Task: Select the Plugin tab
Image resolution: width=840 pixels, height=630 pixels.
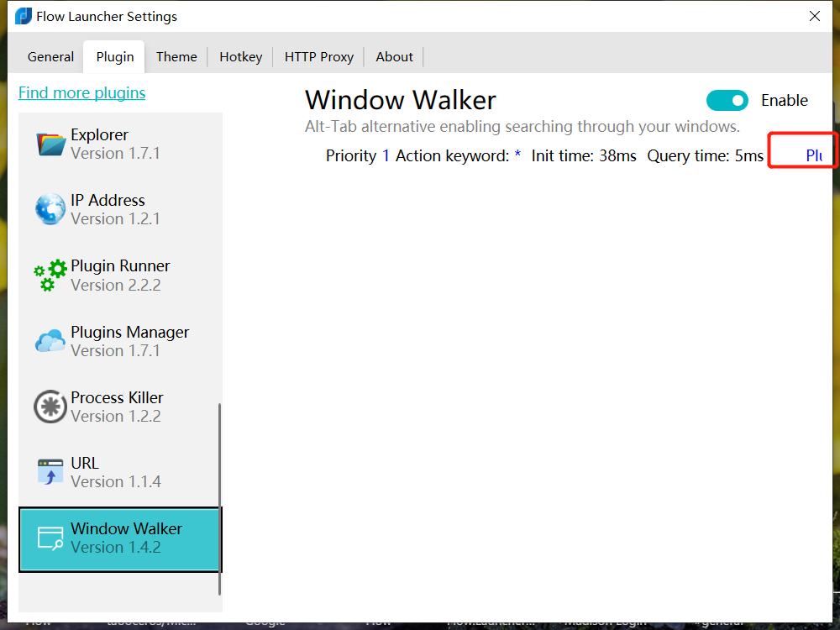Action: tap(114, 57)
